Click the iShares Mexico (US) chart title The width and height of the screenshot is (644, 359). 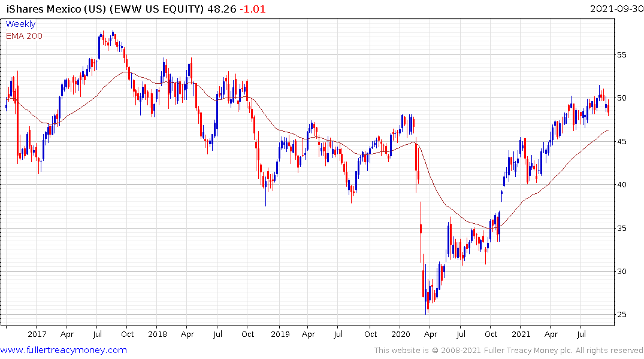pyautogui.click(x=105, y=9)
